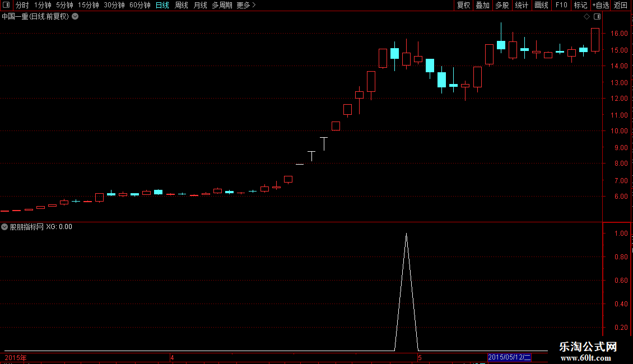Click the 中国一重(日线.前复权) title text
Image resolution: width=633 pixels, height=364 pixels.
click(35, 17)
